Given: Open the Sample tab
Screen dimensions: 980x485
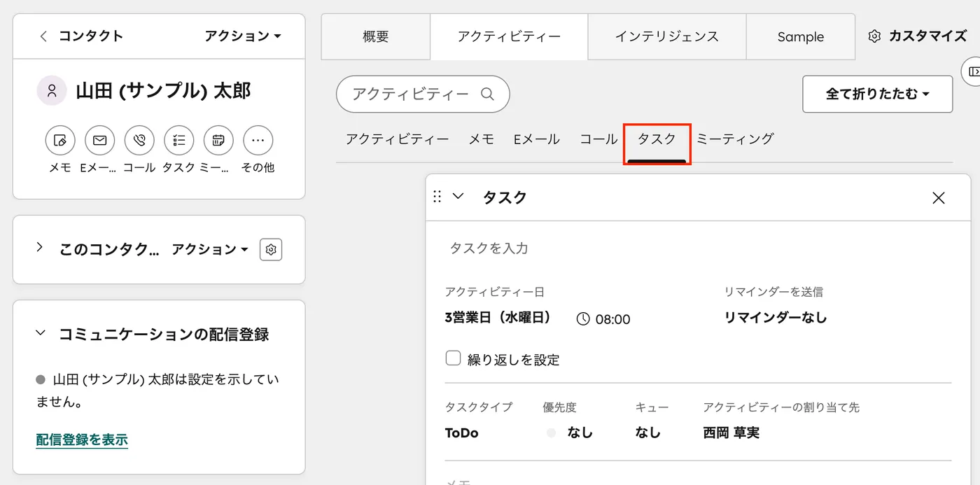Looking at the screenshot, I should (800, 36).
